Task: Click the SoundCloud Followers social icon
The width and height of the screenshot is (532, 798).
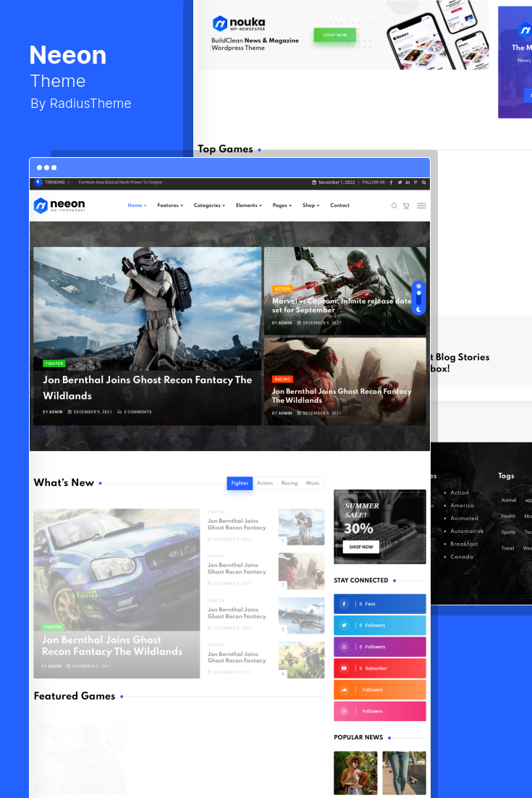Action: 345,689
